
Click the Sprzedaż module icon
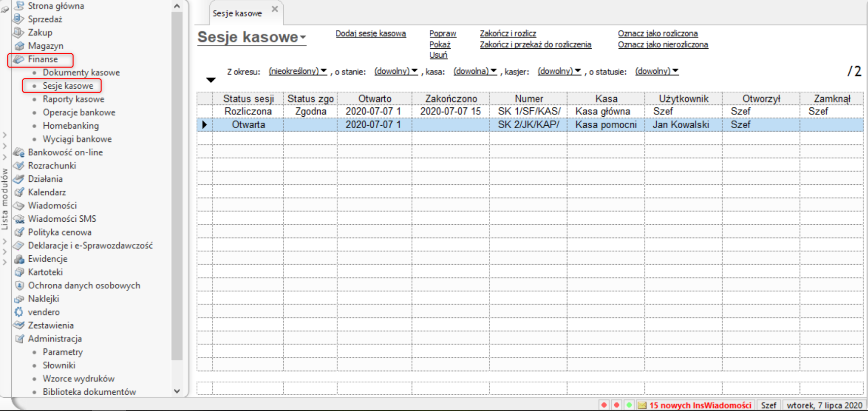pyautogui.click(x=19, y=19)
